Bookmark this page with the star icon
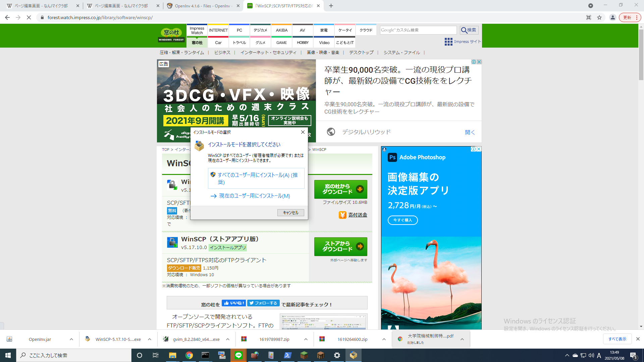 (599, 17)
